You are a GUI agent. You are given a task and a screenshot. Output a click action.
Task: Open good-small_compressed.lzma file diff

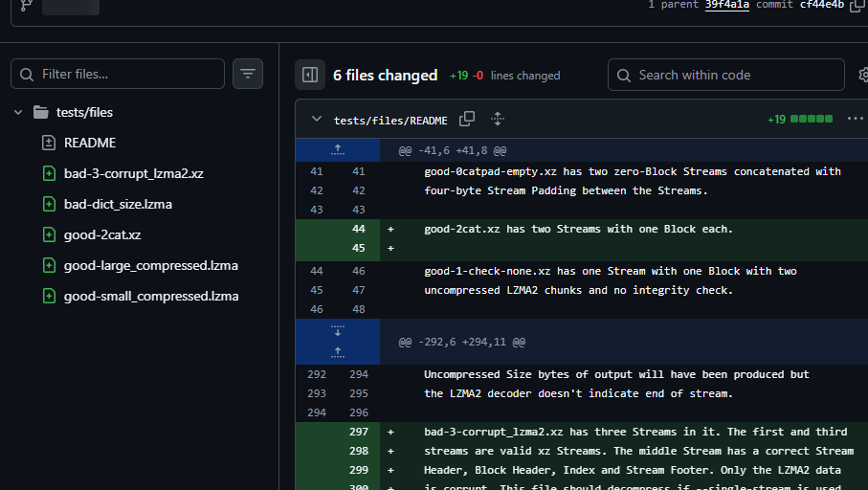click(x=150, y=296)
